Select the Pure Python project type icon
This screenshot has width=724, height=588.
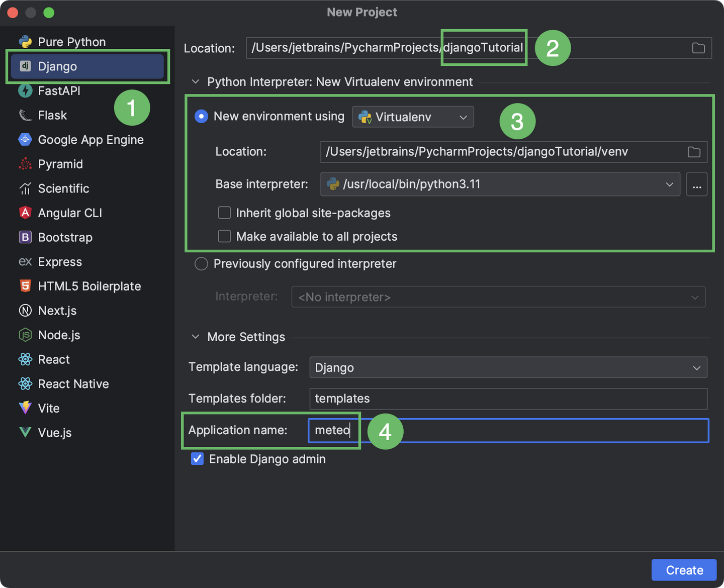[x=25, y=42]
